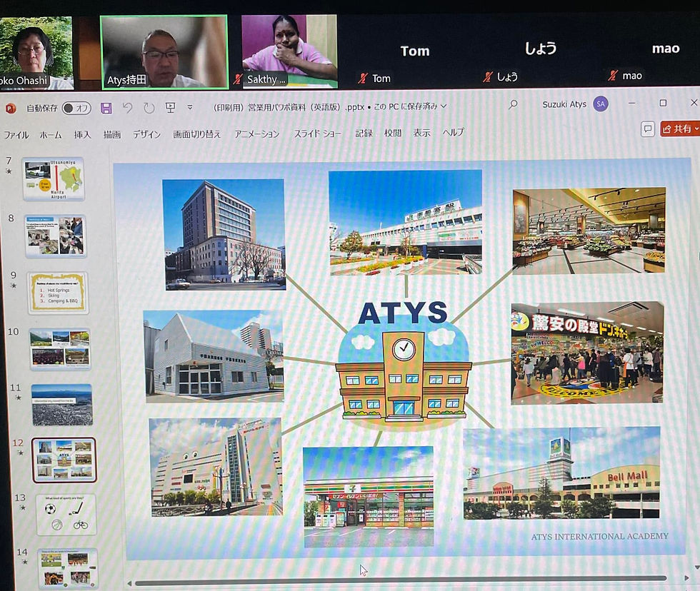This screenshot has height=591, width=700.
Task: Switch to the アニメーション tab
Action: point(256,133)
